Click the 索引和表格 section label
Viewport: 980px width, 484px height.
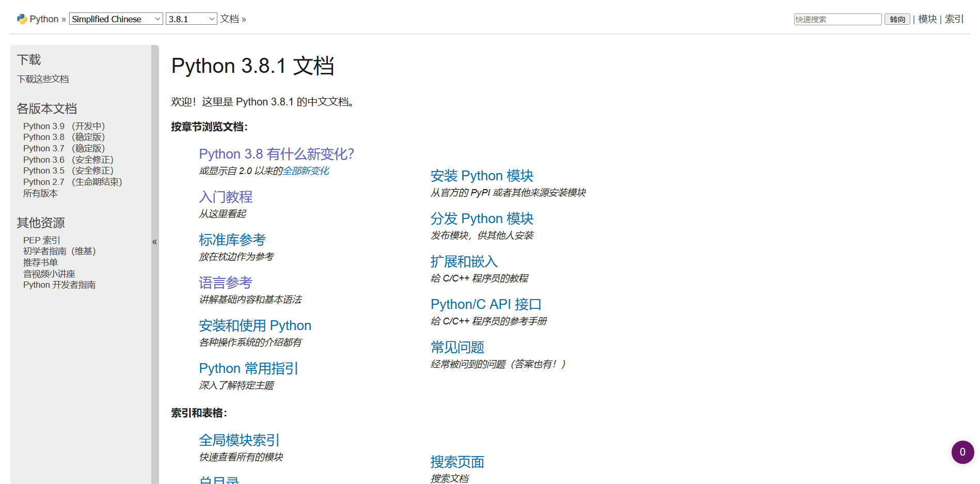pos(199,413)
